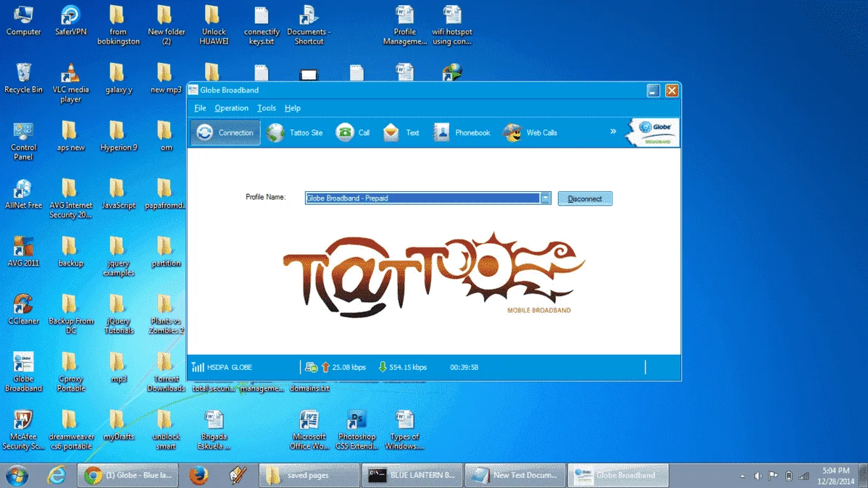Open the Tools menu

click(266, 108)
